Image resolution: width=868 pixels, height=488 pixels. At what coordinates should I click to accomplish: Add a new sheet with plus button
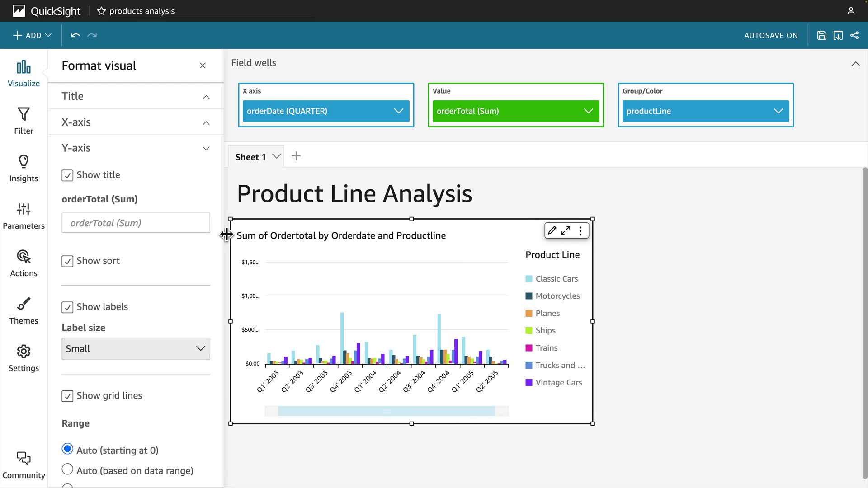[296, 156]
